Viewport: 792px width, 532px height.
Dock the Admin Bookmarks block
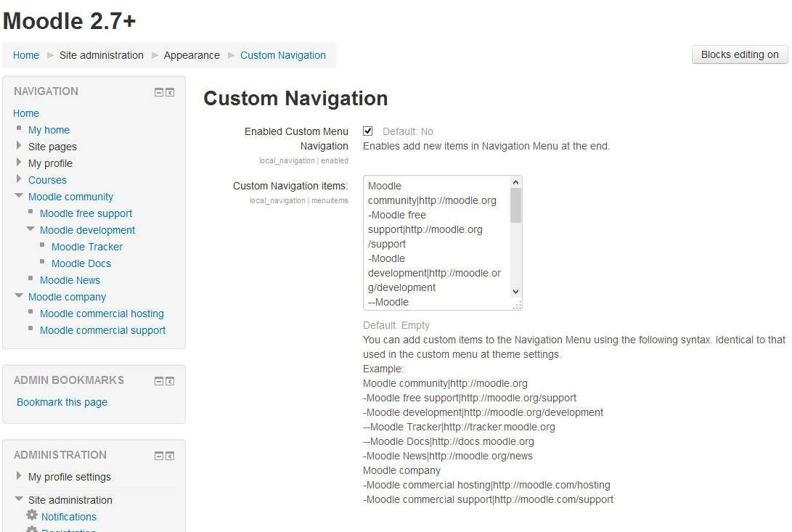click(170, 381)
